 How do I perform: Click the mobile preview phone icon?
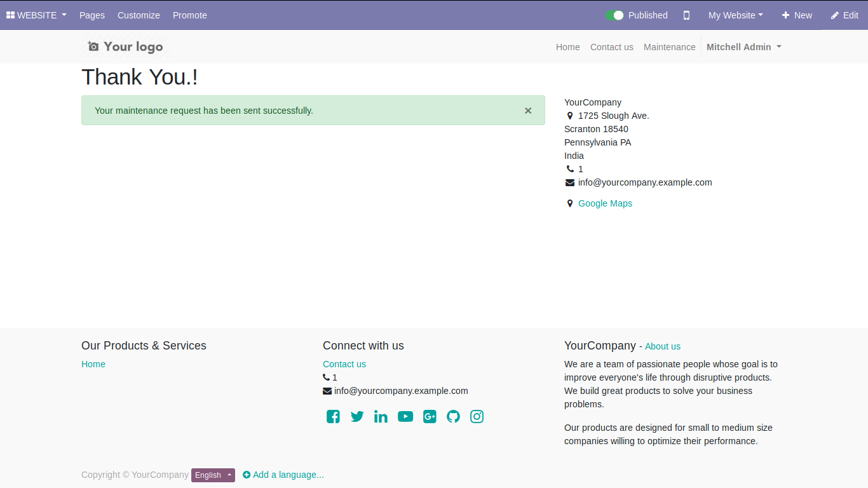(x=686, y=15)
